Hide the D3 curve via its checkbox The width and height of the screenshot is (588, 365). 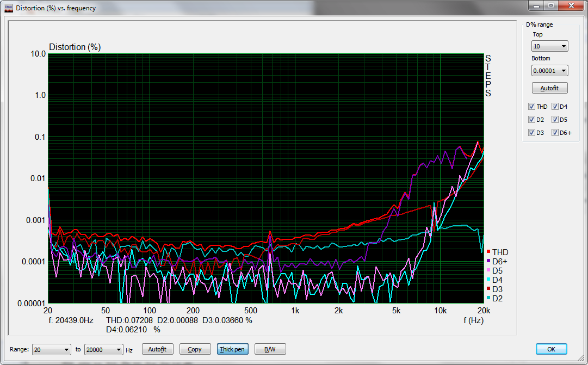(531, 133)
